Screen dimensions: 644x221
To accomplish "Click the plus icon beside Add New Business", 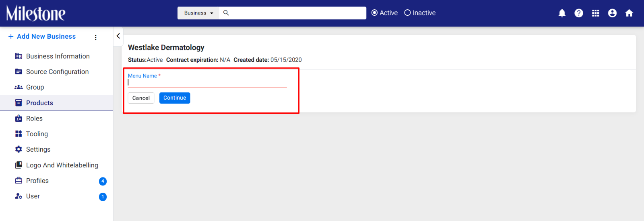I will (11, 36).
